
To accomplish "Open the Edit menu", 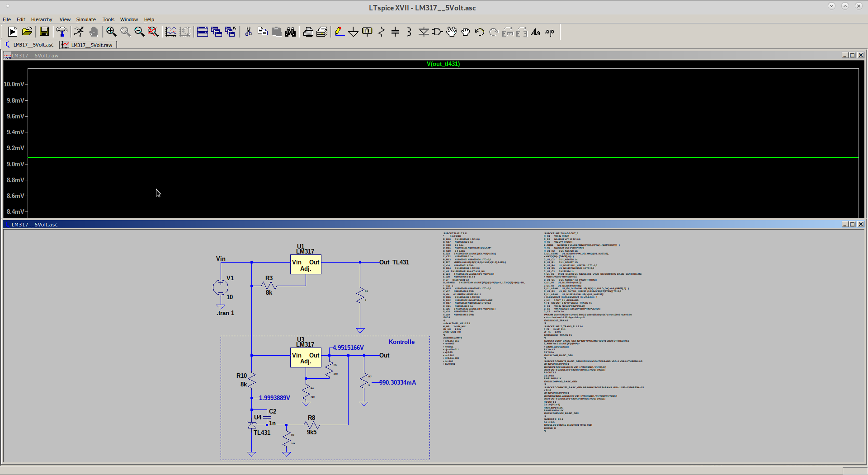I will (x=21, y=19).
